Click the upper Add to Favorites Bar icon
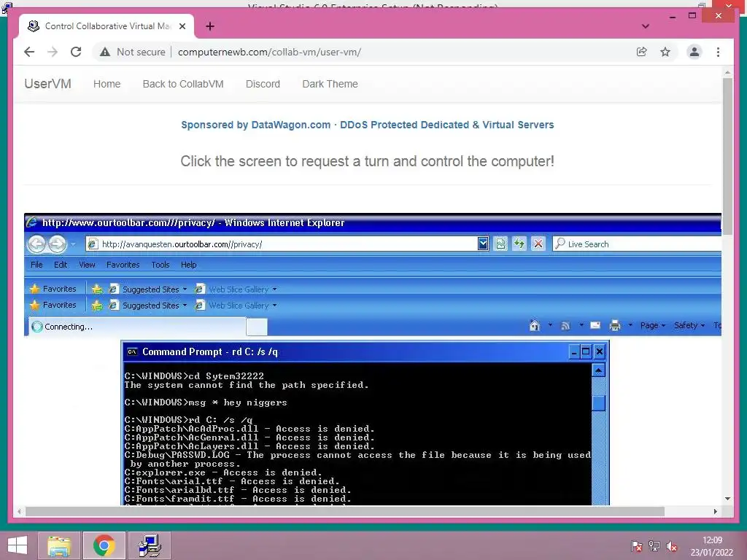This screenshot has width=747, height=560. pos(97,289)
